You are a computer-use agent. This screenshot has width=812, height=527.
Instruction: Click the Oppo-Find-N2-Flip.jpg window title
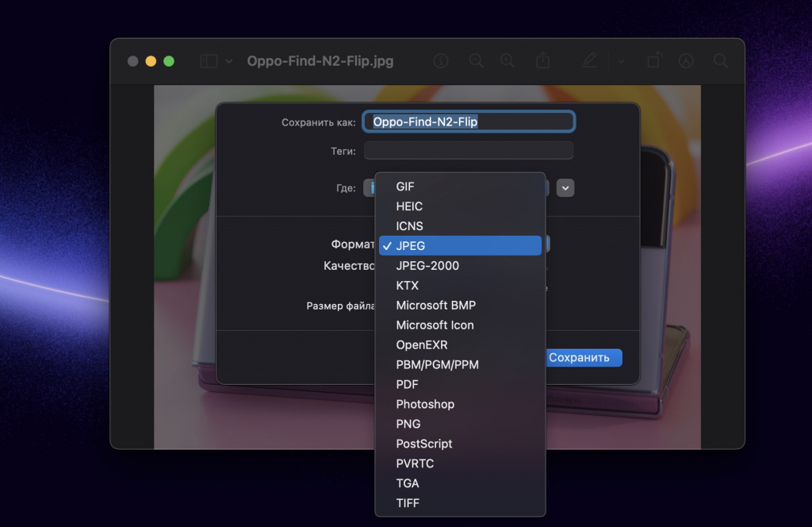pyautogui.click(x=320, y=61)
